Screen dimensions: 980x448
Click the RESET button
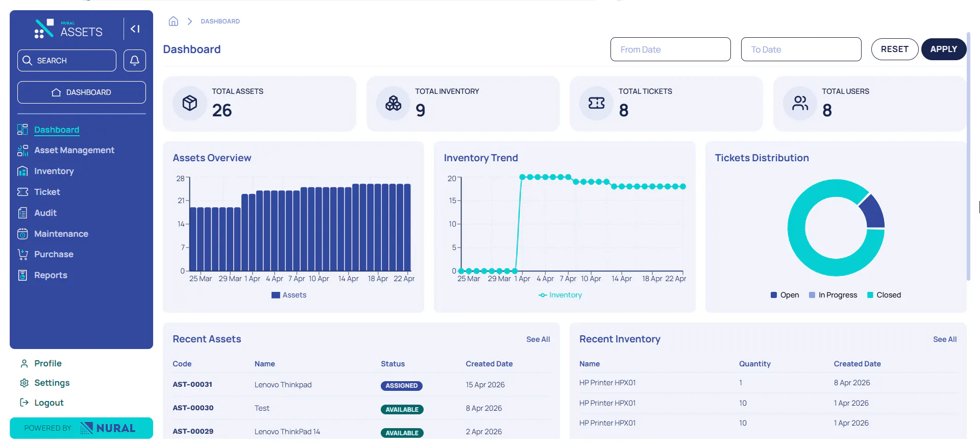pyautogui.click(x=895, y=49)
